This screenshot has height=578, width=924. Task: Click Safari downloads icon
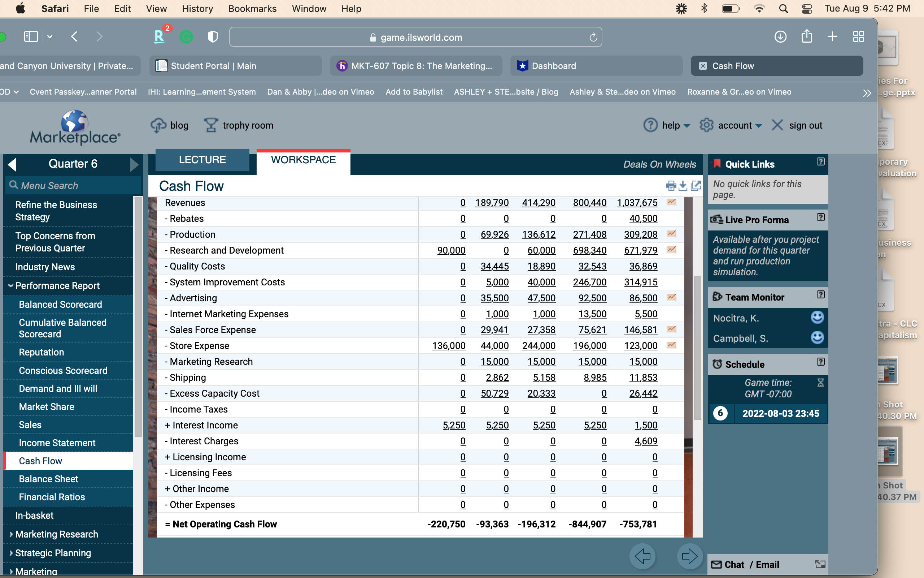coord(780,37)
